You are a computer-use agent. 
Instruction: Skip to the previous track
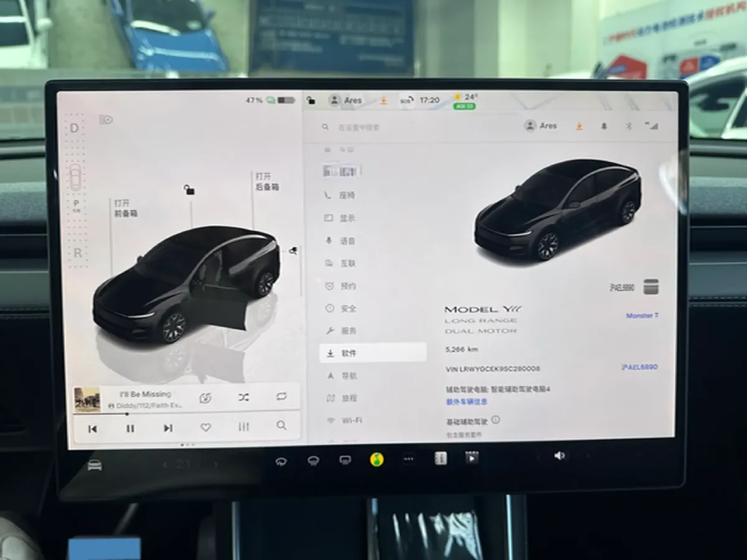(x=92, y=429)
